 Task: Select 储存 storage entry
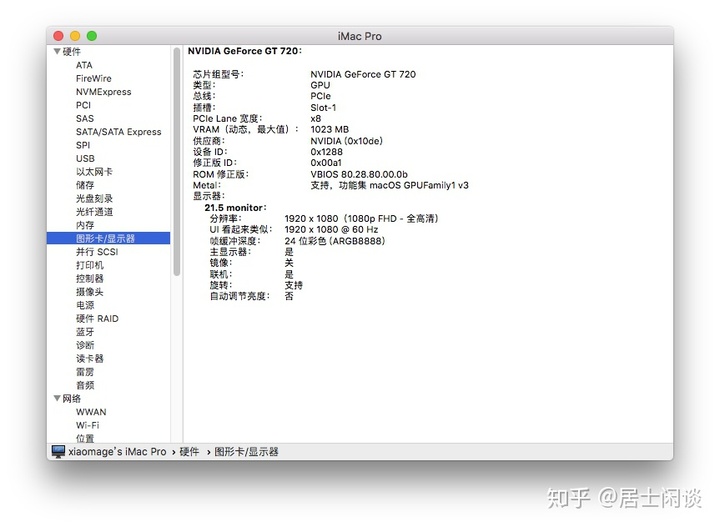85,185
